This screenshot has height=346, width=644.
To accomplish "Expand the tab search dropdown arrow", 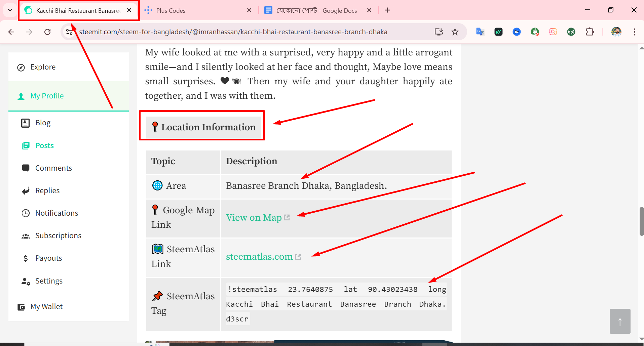I will pyautogui.click(x=10, y=10).
